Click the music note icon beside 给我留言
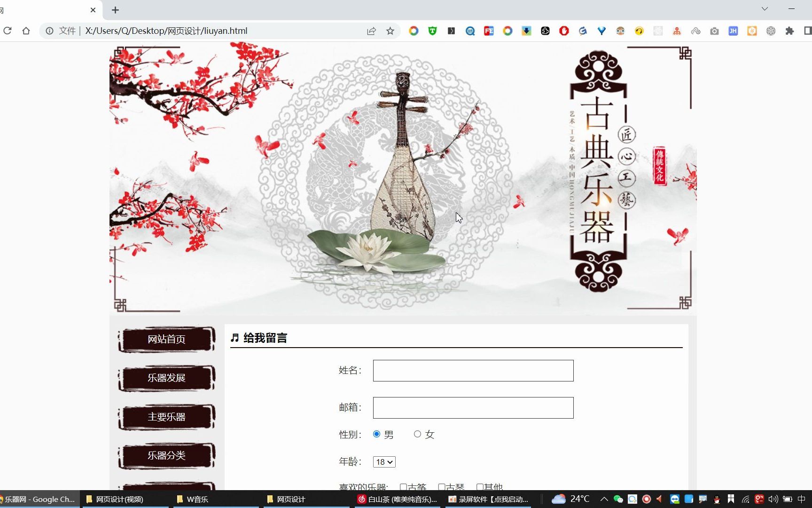 click(x=234, y=337)
